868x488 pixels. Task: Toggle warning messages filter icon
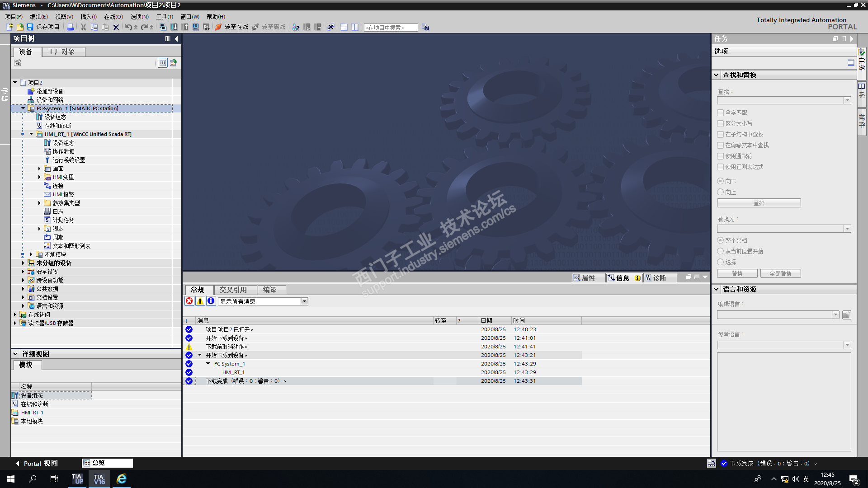click(200, 301)
